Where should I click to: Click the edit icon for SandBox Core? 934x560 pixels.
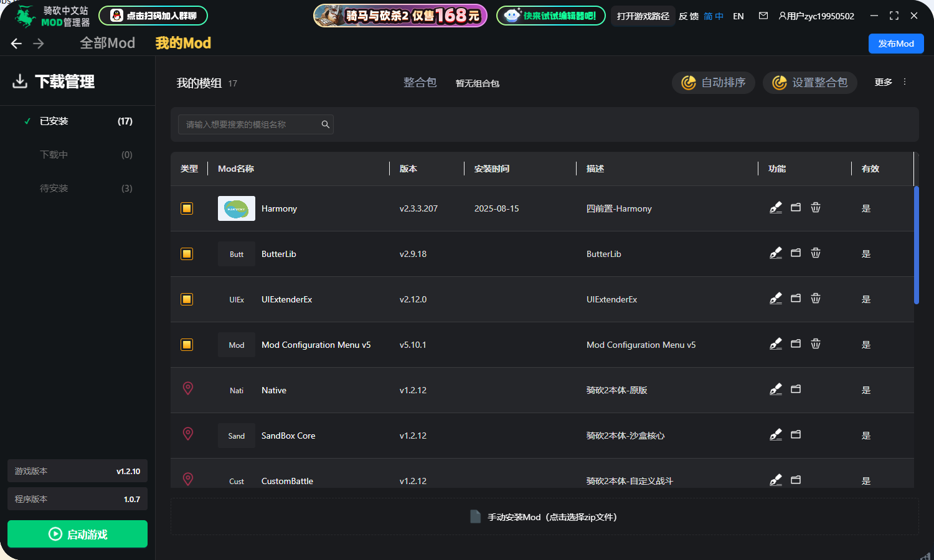click(776, 434)
